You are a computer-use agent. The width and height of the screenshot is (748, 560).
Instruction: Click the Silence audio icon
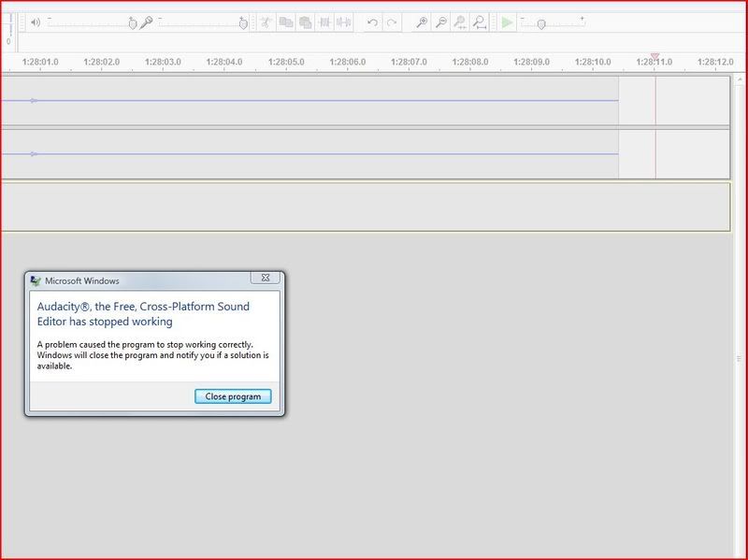(344, 22)
